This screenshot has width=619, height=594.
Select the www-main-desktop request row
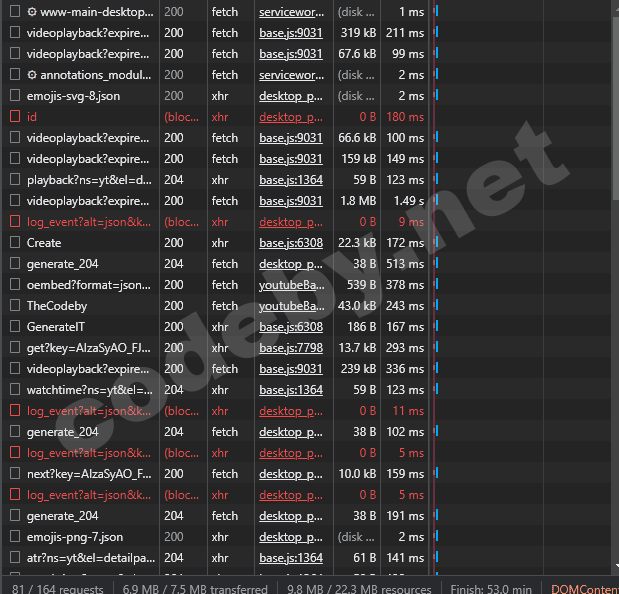point(97,12)
